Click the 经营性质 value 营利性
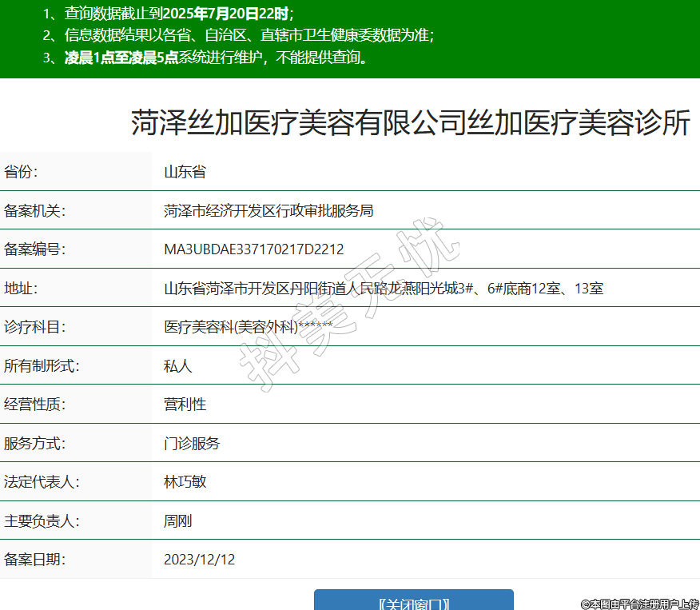 185,404
